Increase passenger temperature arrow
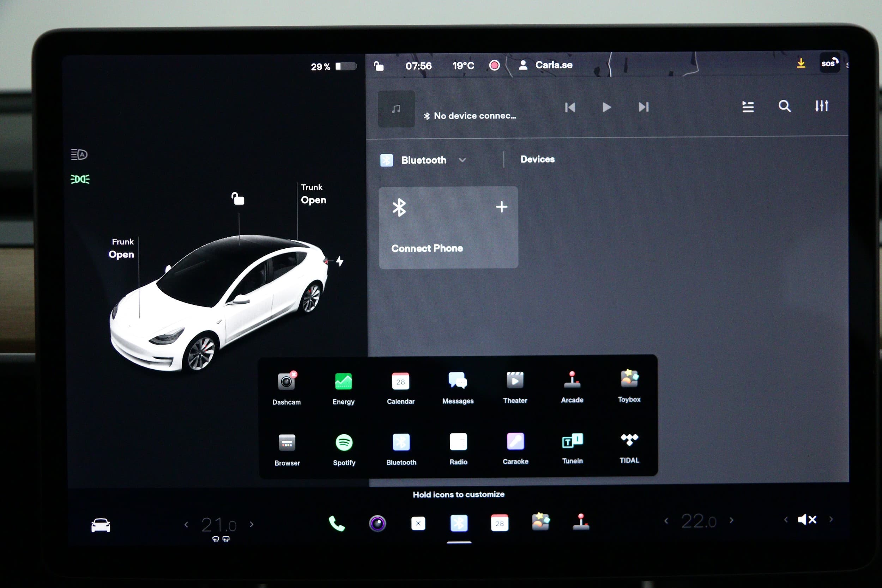 731,520
